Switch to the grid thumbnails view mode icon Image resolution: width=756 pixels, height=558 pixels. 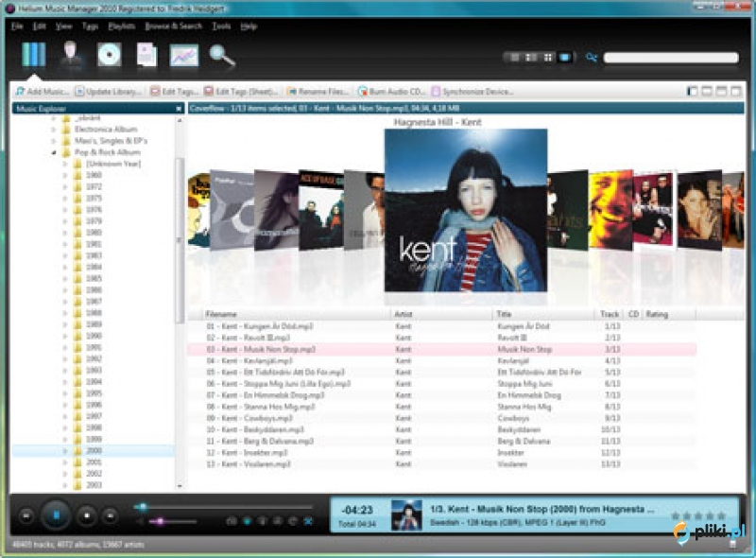tap(548, 58)
